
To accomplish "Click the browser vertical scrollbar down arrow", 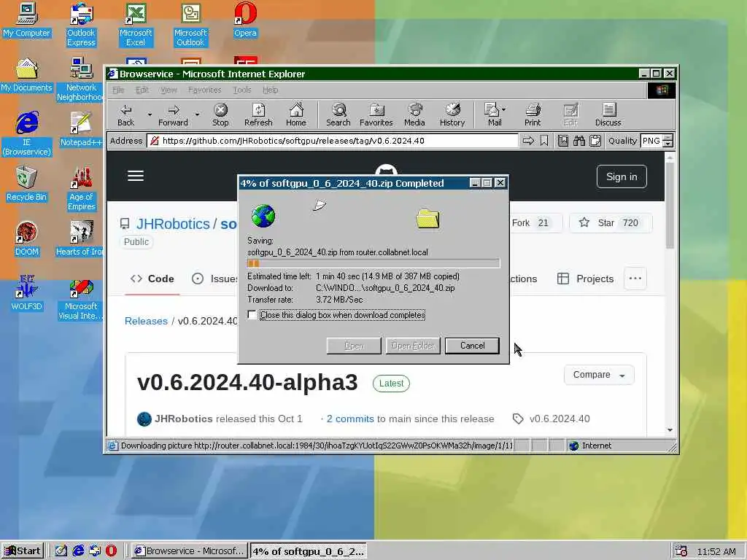I will [x=670, y=429].
